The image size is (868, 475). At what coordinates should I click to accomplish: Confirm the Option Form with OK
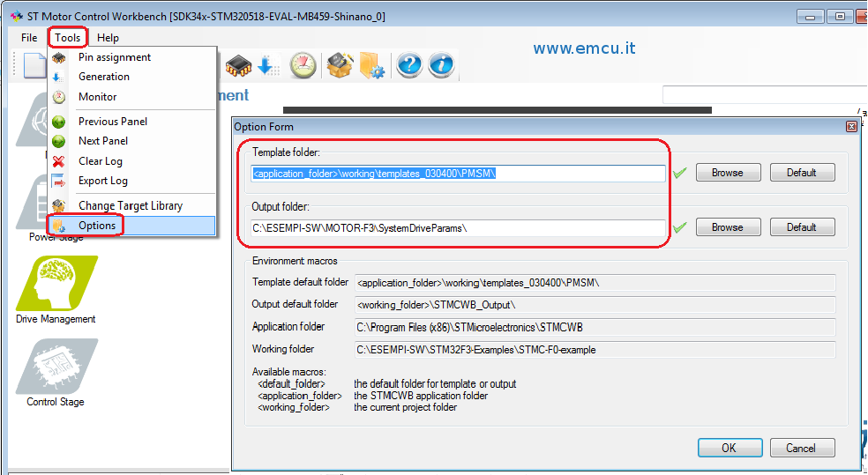click(x=730, y=448)
